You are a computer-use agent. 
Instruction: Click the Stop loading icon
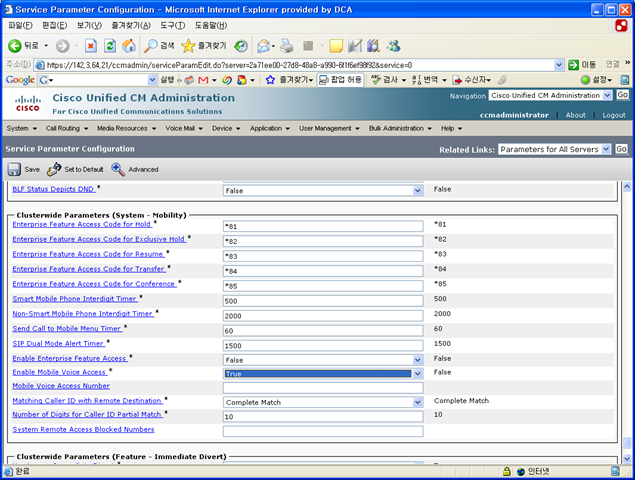pyautogui.click(x=91, y=46)
